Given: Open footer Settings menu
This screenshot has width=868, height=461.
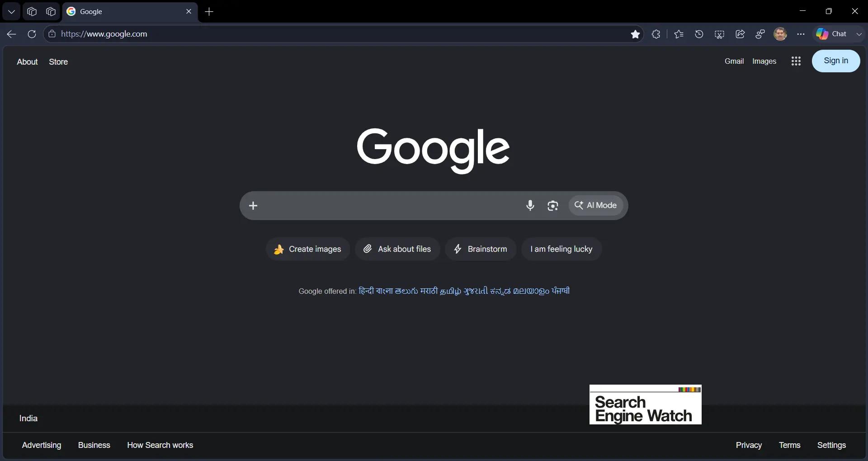Looking at the screenshot, I should 831,445.
